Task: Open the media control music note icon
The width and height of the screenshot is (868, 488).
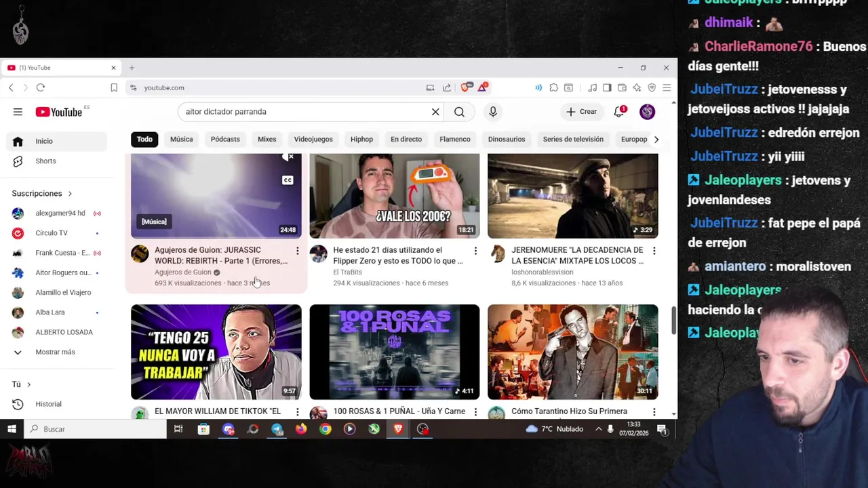Action: [x=592, y=87]
